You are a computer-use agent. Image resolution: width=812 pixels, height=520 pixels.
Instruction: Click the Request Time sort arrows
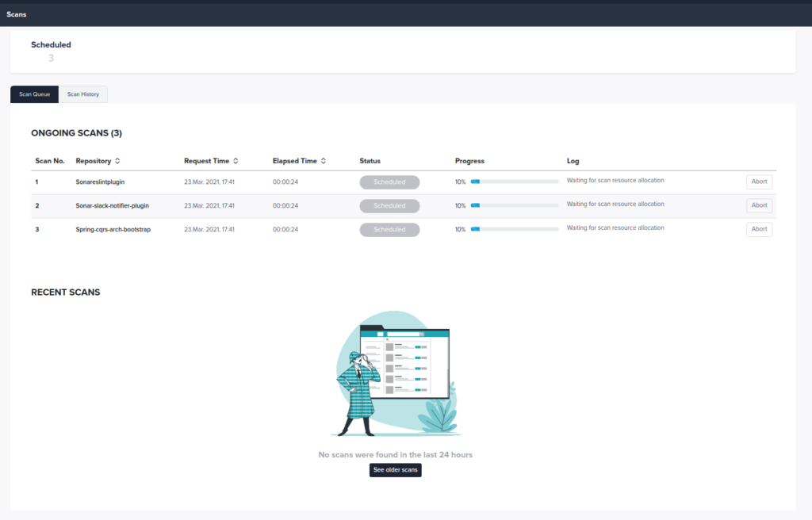[x=236, y=161]
